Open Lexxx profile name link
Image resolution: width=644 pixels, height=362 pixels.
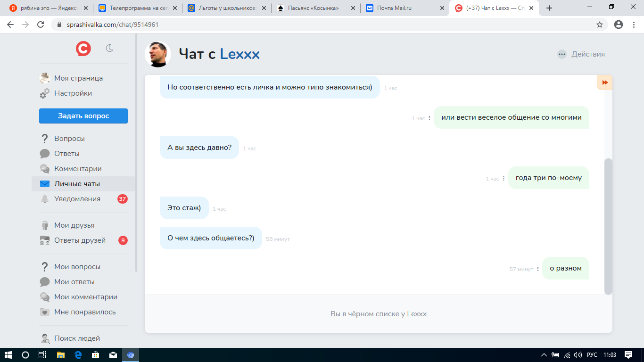coord(240,54)
